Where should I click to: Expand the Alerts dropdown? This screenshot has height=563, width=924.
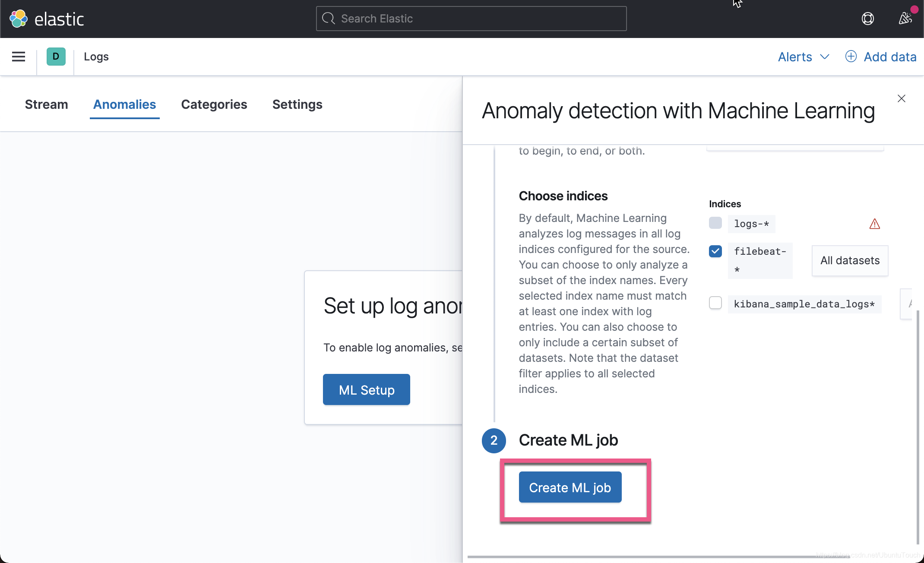[803, 57]
